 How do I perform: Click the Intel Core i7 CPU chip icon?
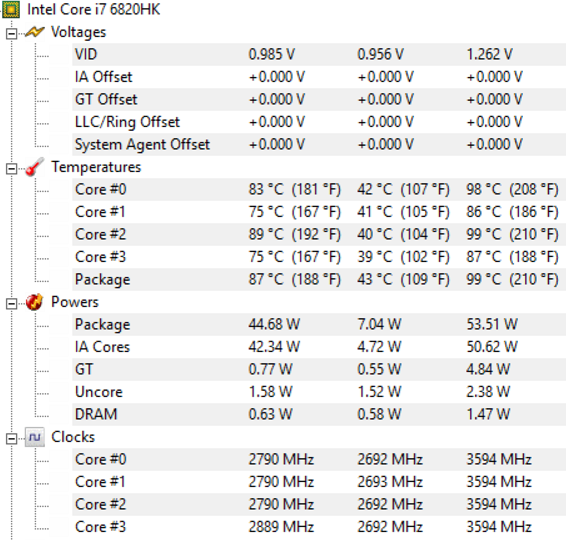pos(11,10)
